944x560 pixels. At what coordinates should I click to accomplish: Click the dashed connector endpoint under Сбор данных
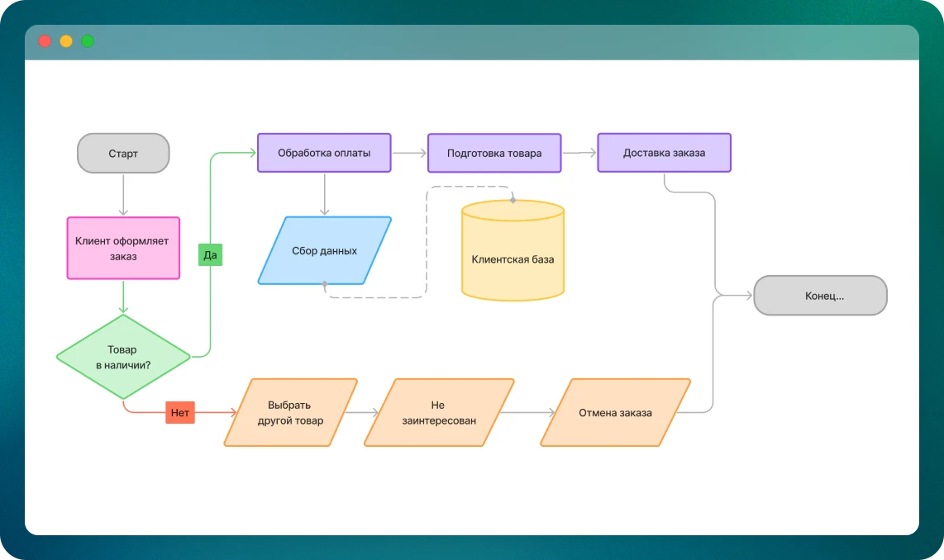point(324,284)
